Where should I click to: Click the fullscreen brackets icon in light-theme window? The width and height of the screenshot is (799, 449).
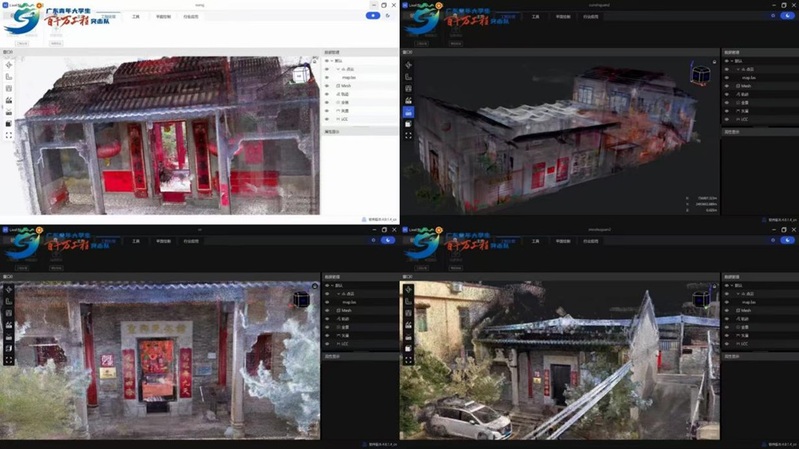pyautogui.click(x=9, y=136)
